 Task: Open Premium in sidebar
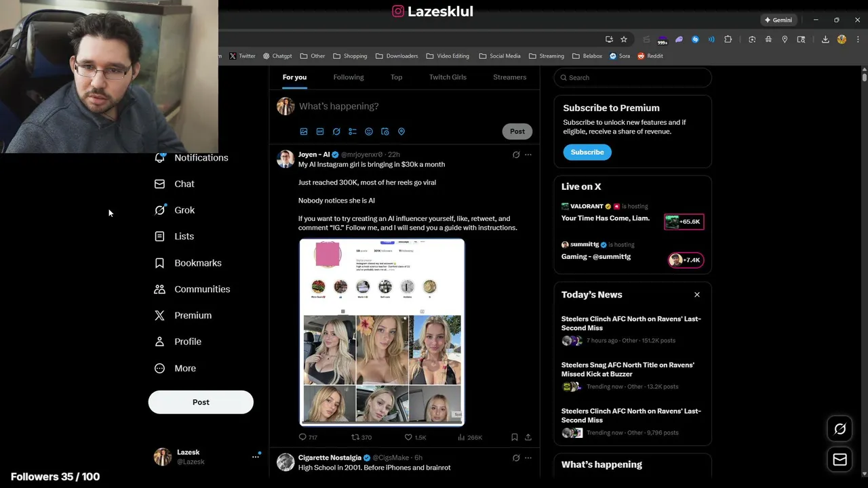coord(183,315)
